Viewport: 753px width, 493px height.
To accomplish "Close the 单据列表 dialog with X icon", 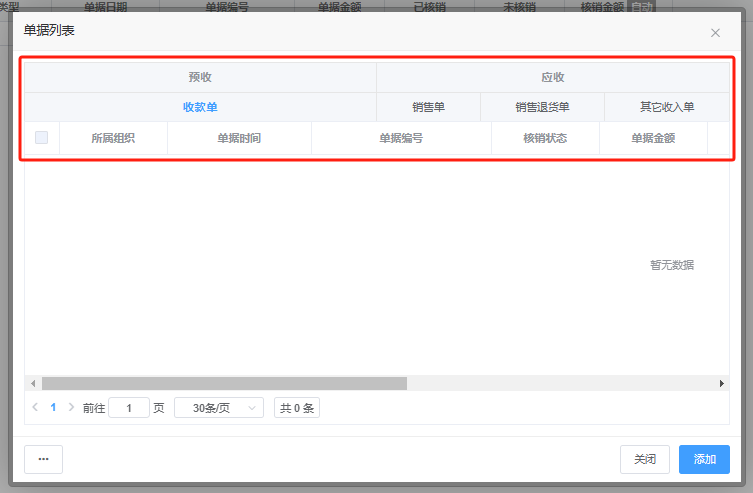I will 715,33.
